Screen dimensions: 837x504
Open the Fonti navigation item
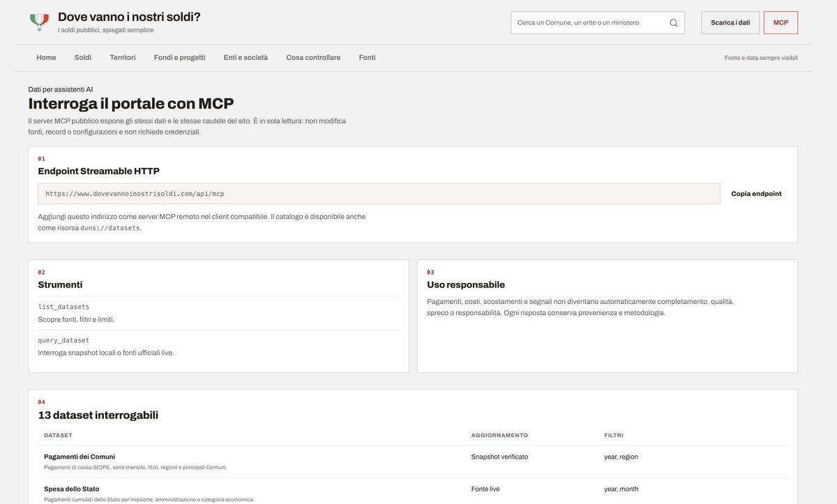click(368, 57)
